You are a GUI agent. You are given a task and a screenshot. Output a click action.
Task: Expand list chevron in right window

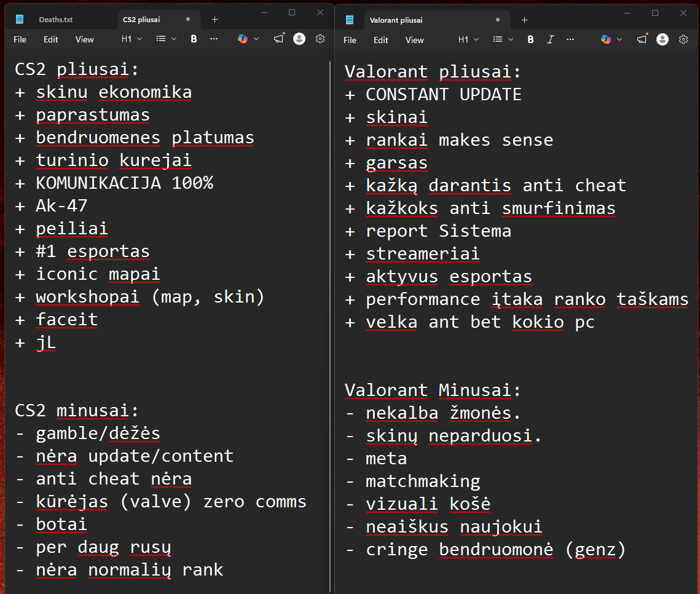pyautogui.click(x=511, y=39)
